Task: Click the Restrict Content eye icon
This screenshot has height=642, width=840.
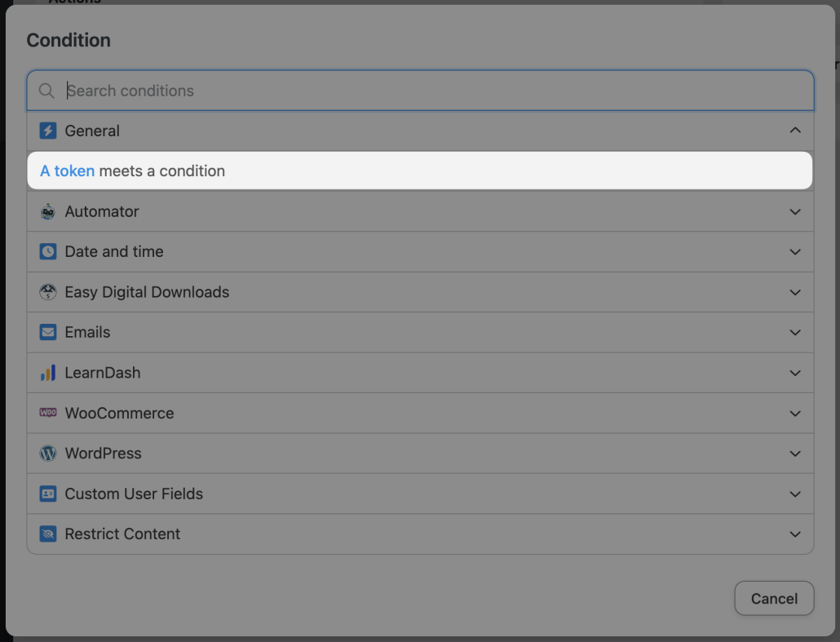Action: [48, 534]
